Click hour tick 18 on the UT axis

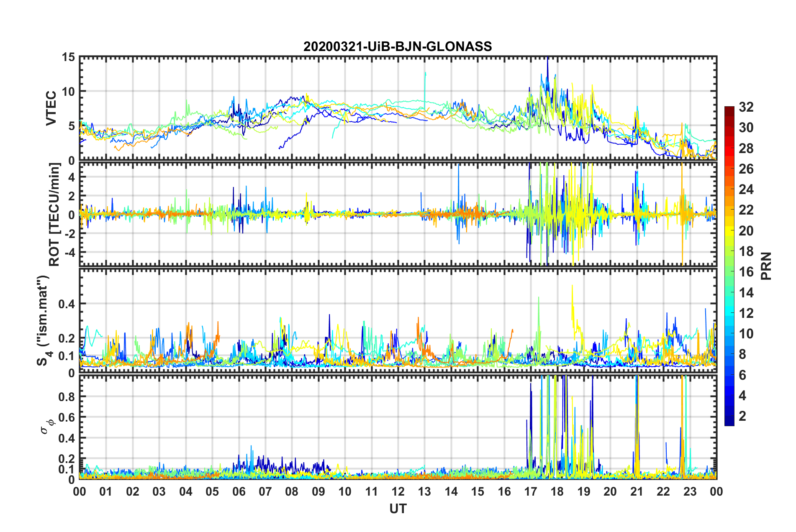pyautogui.click(x=557, y=491)
